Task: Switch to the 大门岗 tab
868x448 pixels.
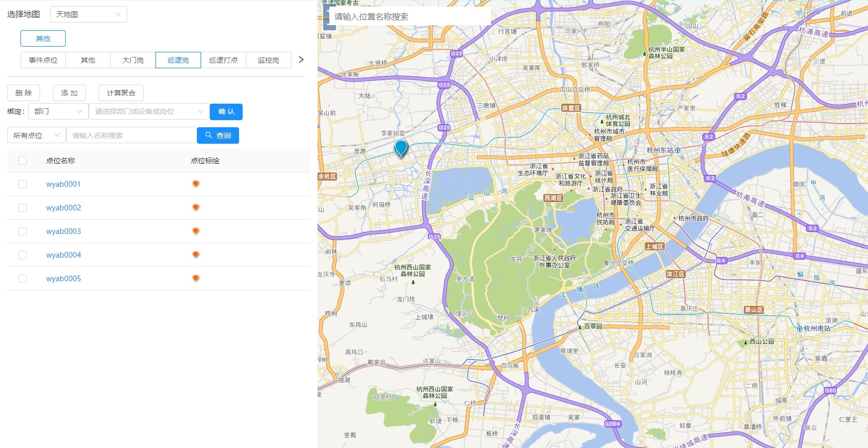Action: pos(133,60)
